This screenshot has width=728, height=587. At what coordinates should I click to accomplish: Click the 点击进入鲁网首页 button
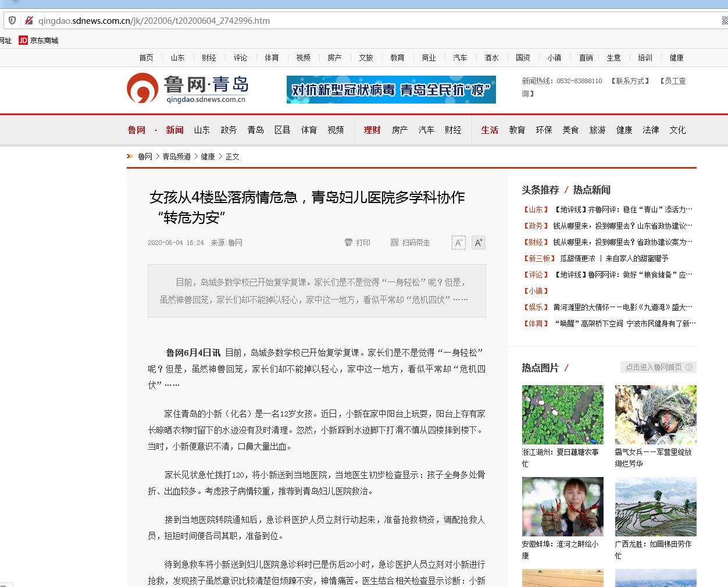click(x=658, y=367)
